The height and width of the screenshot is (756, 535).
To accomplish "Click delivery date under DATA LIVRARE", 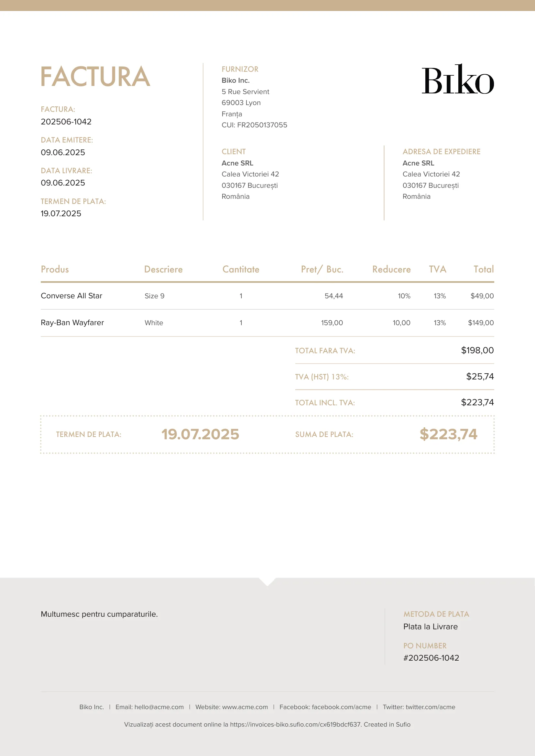I will pyautogui.click(x=63, y=183).
